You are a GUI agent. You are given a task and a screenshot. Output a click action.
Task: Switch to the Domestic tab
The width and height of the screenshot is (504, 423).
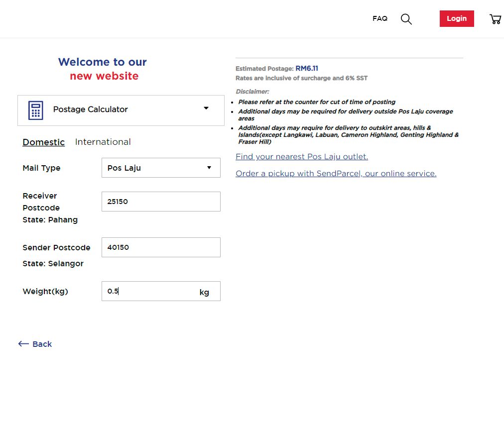click(44, 142)
